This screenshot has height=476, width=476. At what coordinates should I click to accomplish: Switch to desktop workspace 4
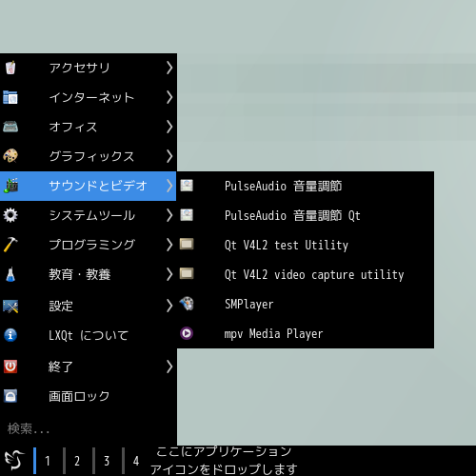pos(136,461)
